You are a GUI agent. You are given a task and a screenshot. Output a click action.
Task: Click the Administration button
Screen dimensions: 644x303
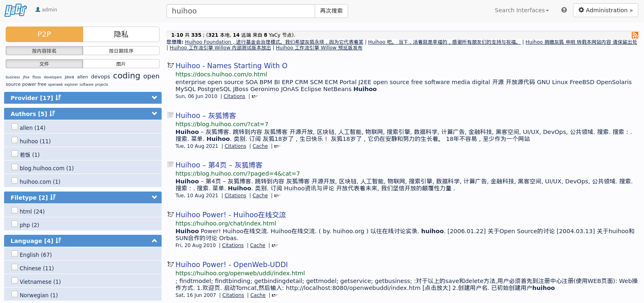pyautogui.click(x=605, y=10)
